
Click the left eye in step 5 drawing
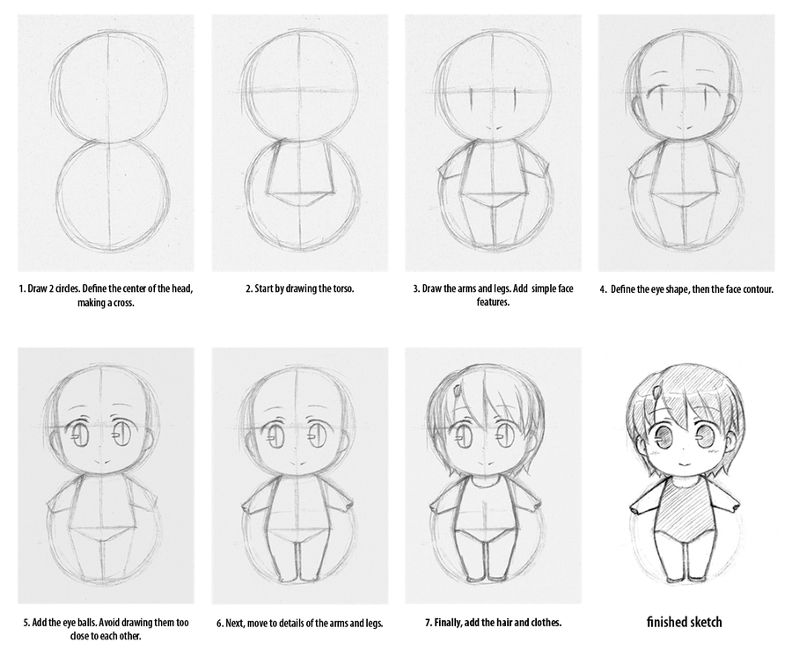click(x=79, y=435)
